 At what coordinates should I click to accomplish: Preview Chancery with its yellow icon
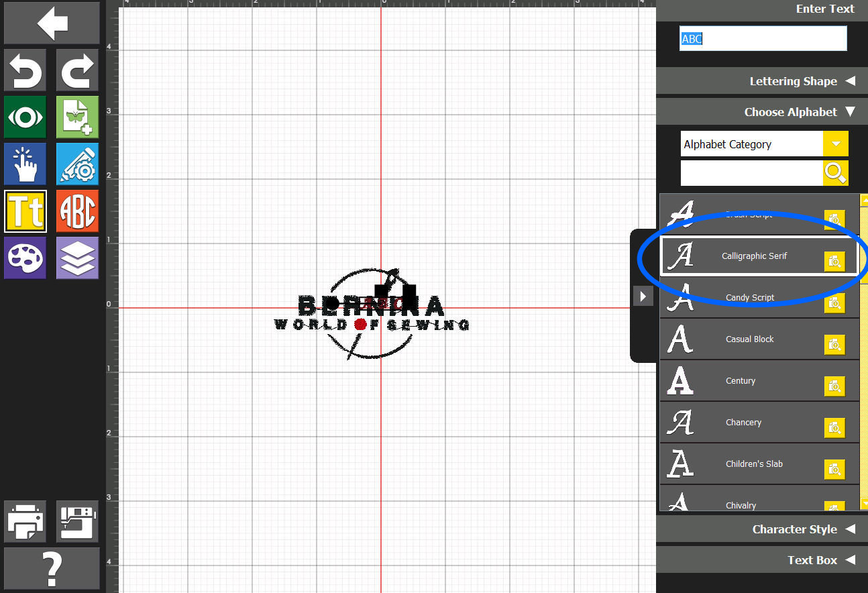tap(834, 428)
